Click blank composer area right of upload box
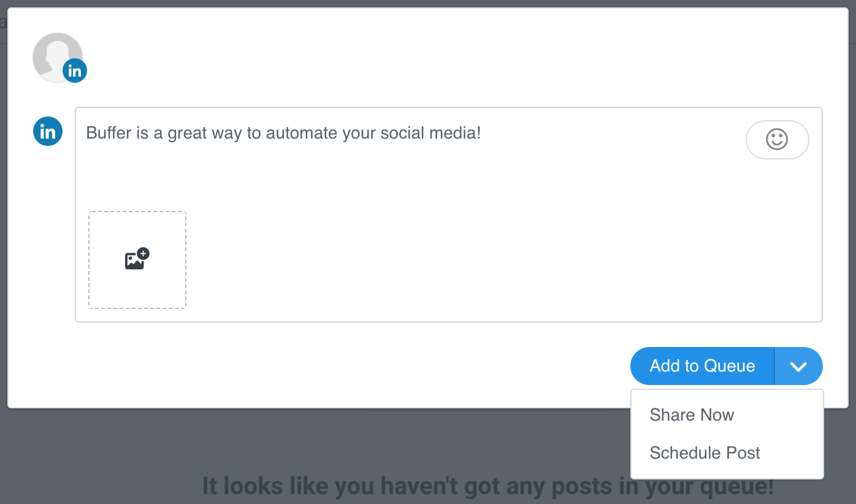 (491, 264)
